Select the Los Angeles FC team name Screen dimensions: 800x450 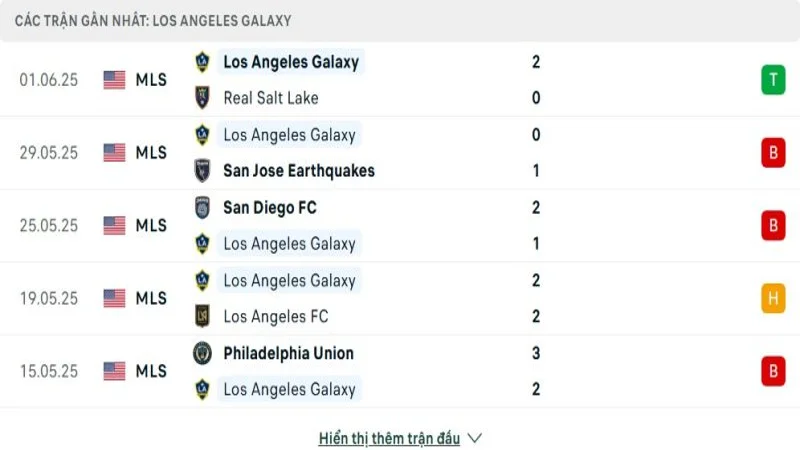point(275,317)
